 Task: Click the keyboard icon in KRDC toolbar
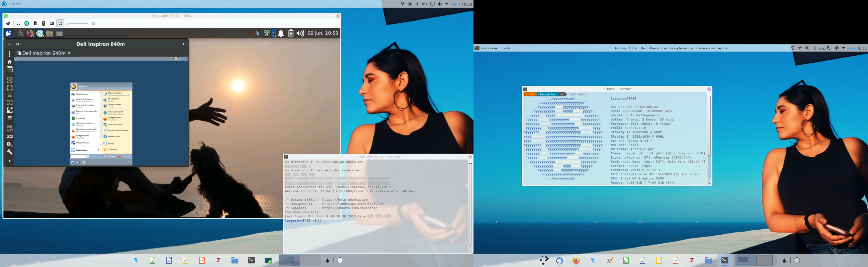pyautogui.click(x=52, y=24)
